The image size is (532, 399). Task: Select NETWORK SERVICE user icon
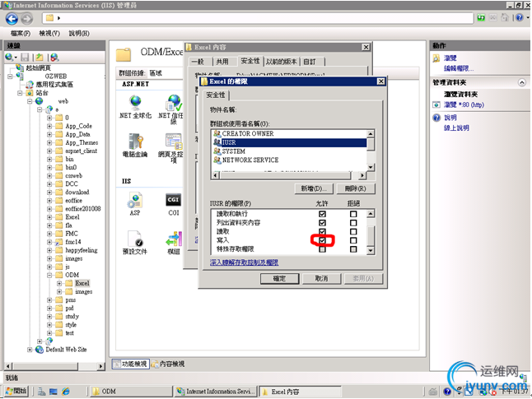217,160
